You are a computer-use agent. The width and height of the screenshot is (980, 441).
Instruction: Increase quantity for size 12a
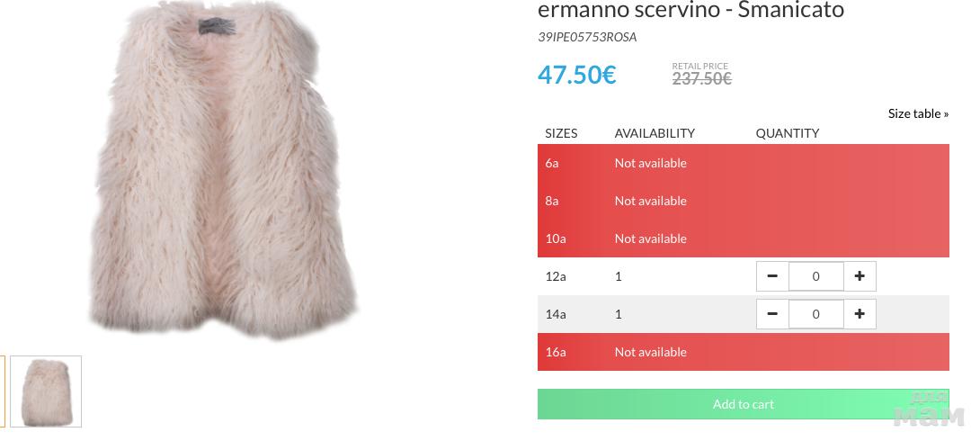coord(860,276)
